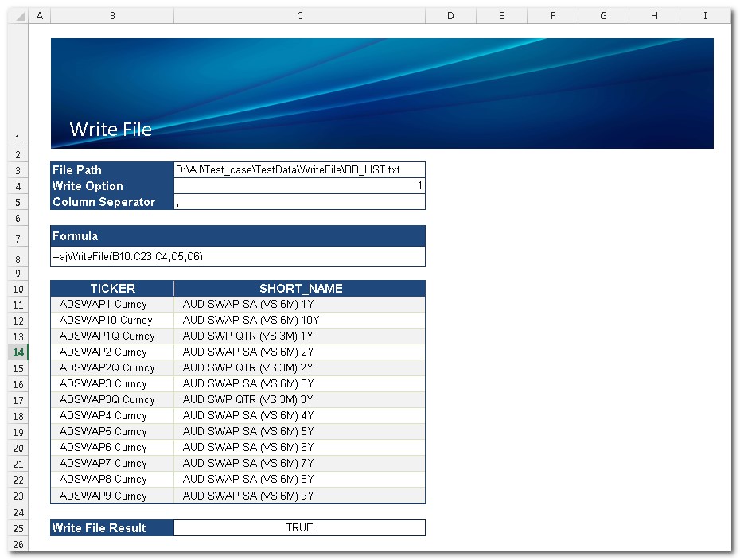Click the AUD SWP QTR (VS 3M) 2Y cell
Viewport: 740px width, 560px height.
tap(299, 367)
